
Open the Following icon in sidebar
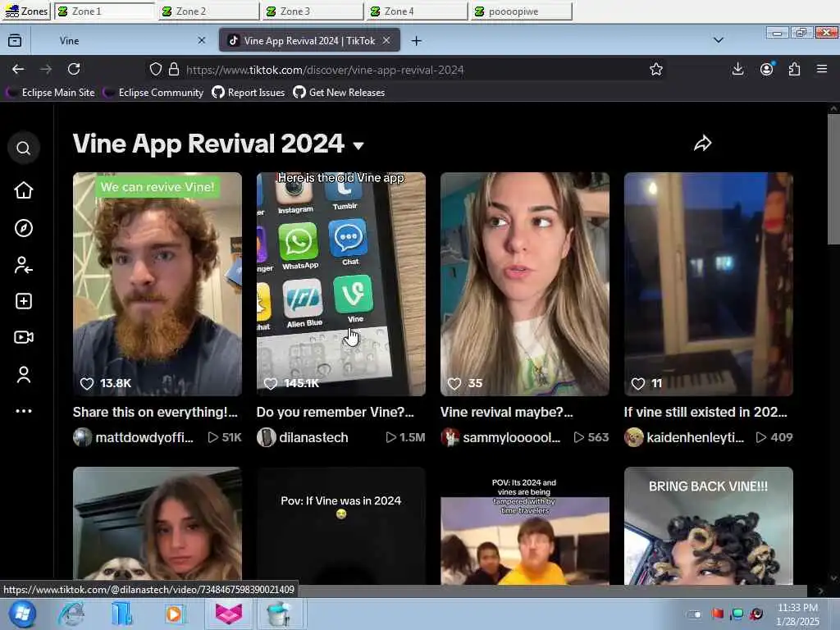[x=24, y=265]
